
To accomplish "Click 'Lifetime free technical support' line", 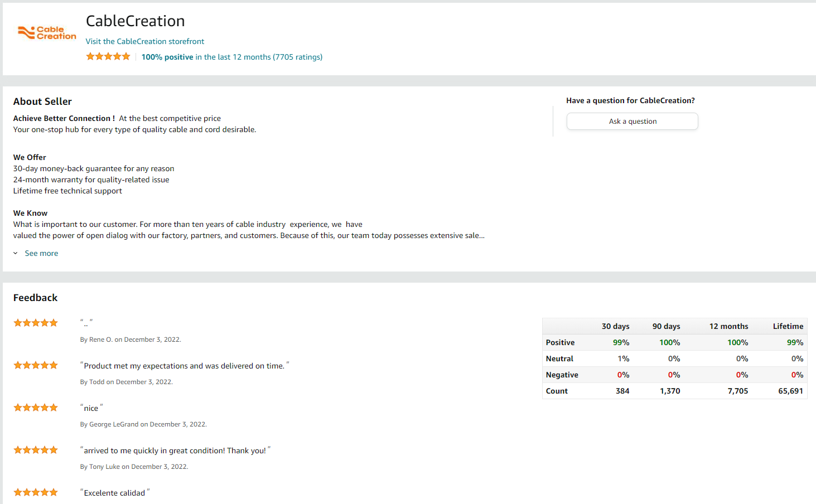I will [x=67, y=191].
